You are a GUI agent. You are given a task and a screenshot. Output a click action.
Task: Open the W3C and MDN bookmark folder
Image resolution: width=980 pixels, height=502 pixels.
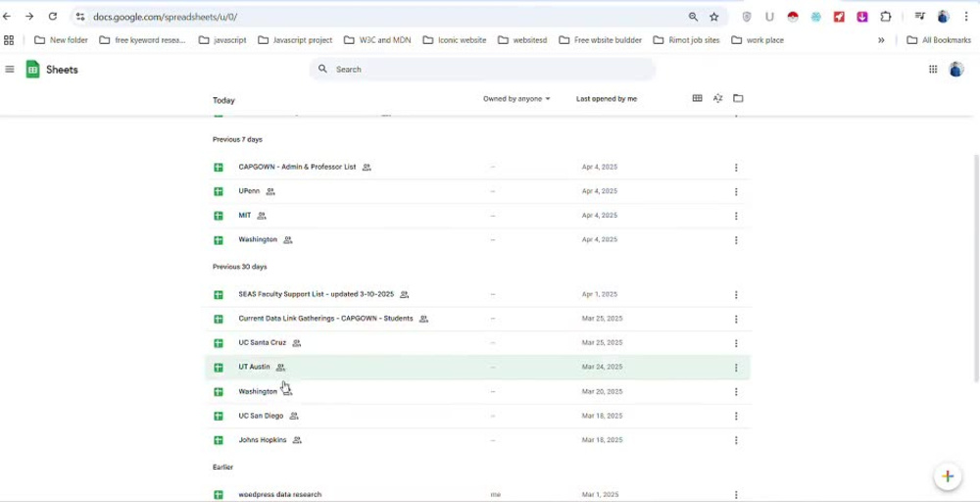377,40
